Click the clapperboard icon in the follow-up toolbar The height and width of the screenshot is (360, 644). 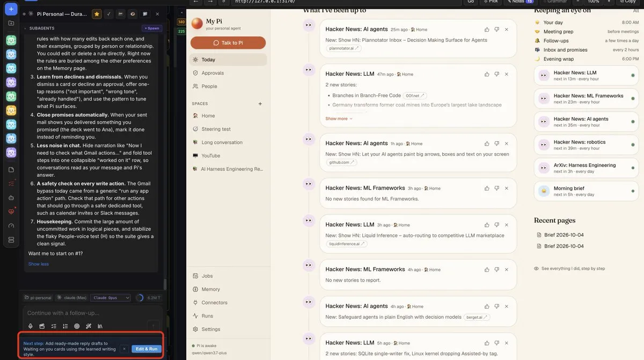coord(42,326)
